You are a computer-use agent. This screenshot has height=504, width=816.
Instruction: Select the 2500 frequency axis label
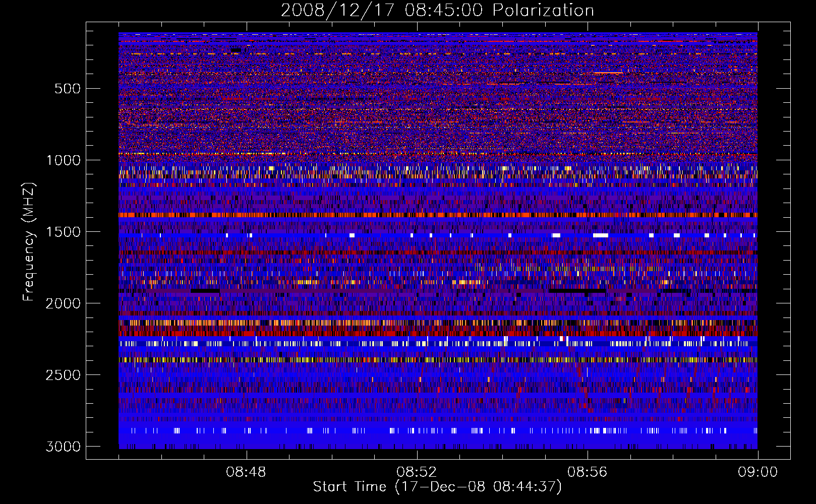(x=63, y=375)
